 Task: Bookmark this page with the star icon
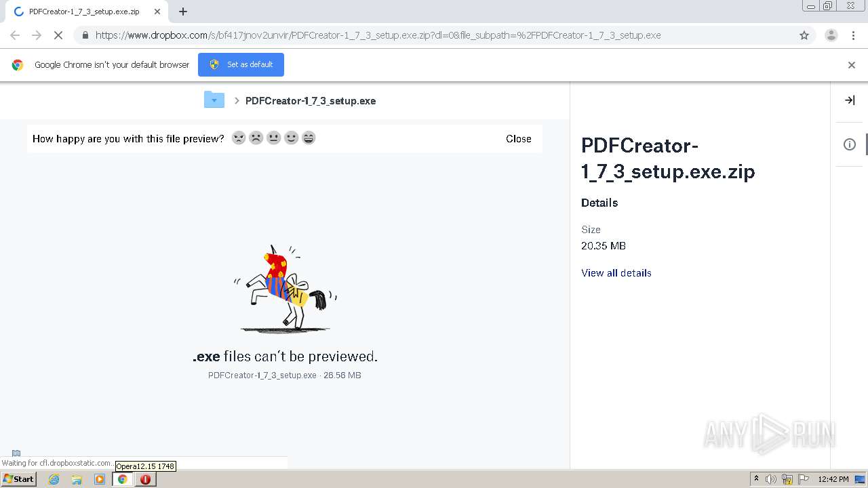(804, 35)
